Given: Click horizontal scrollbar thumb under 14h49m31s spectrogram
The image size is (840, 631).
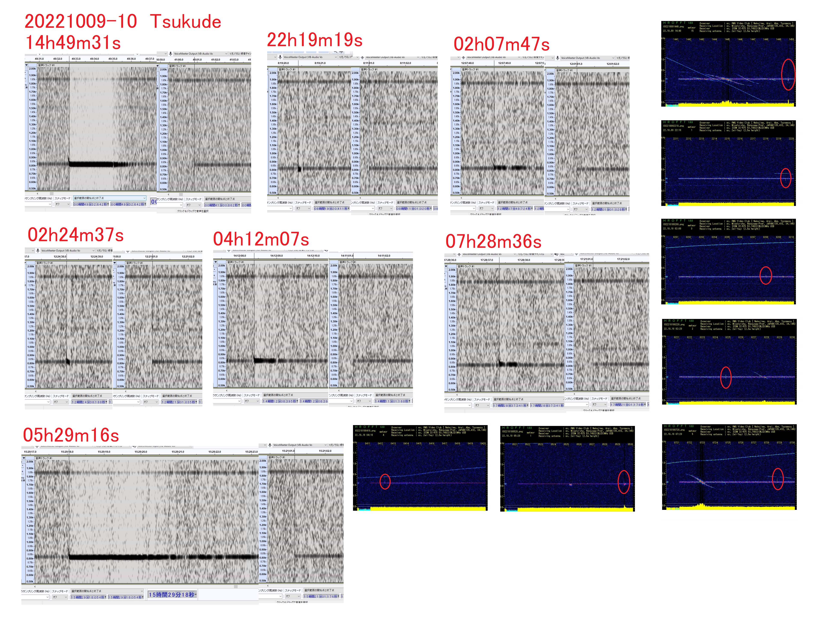Looking at the screenshot, I should [x=51, y=194].
